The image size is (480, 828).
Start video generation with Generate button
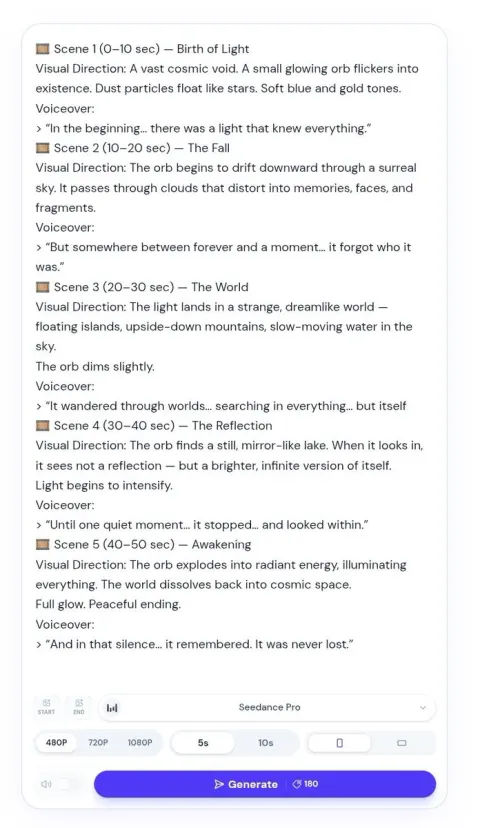(x=265, y=784)
